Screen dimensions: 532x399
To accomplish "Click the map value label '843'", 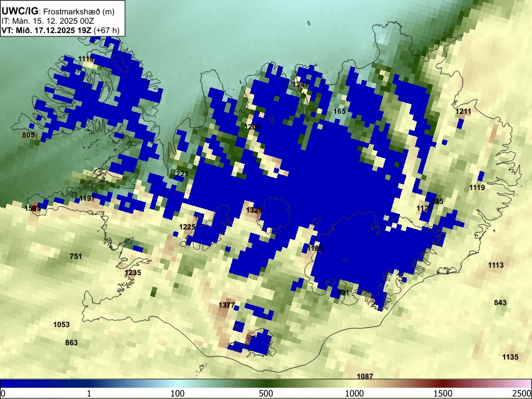I will (x=500, y=303).
